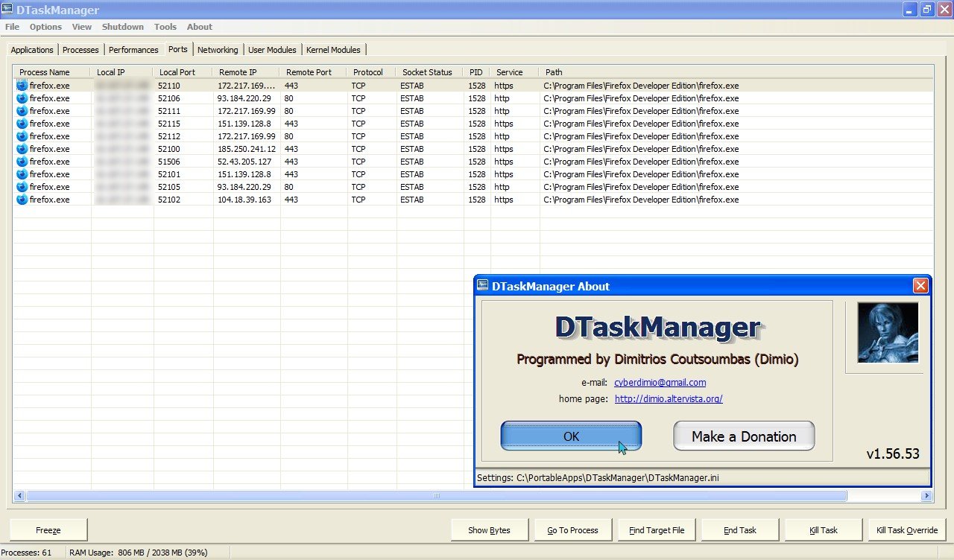Sort by Local IP column header
The width and height of the screenshot is (954, 560).
(x=122, y=72)
